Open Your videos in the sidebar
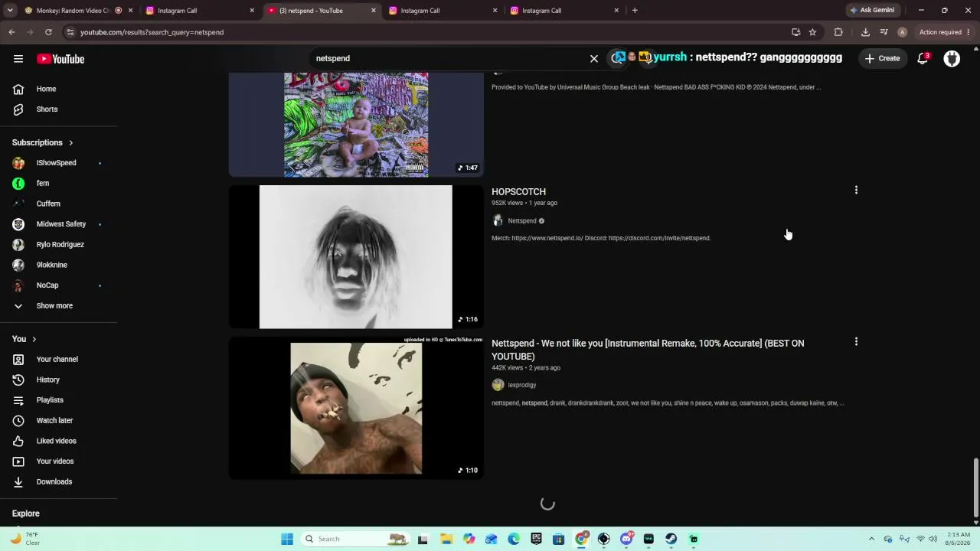This screenshot has height=551, width=980. click(x=55, y=461)
